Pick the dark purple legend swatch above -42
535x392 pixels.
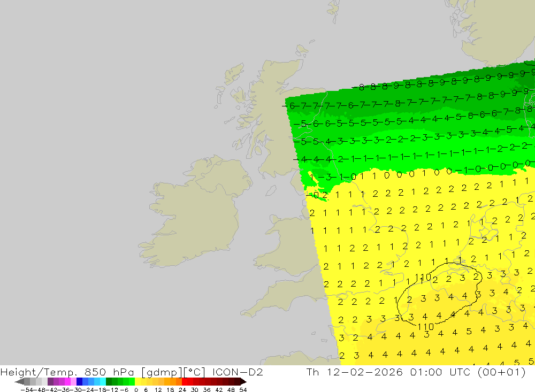coord(50,382)
